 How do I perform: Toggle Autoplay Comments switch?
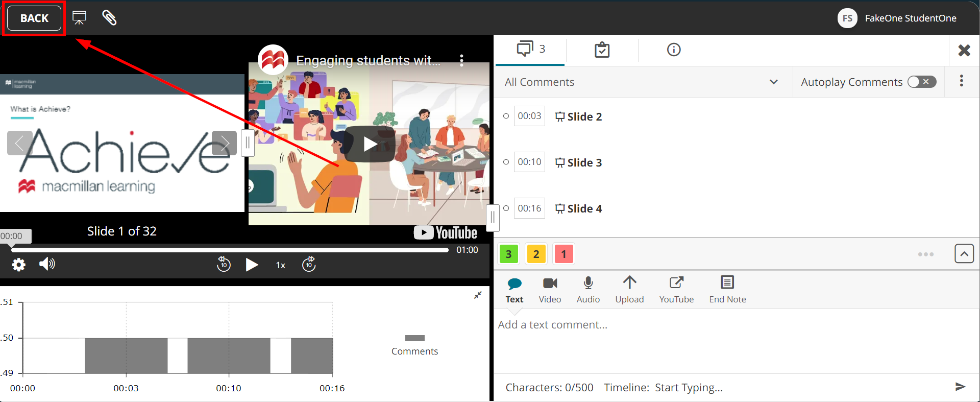tap(922, 82)
